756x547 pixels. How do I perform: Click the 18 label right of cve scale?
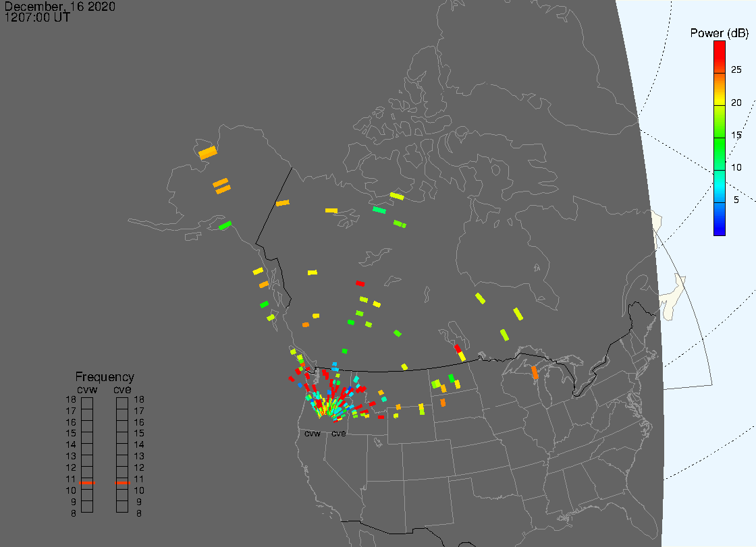pos(139,399)
